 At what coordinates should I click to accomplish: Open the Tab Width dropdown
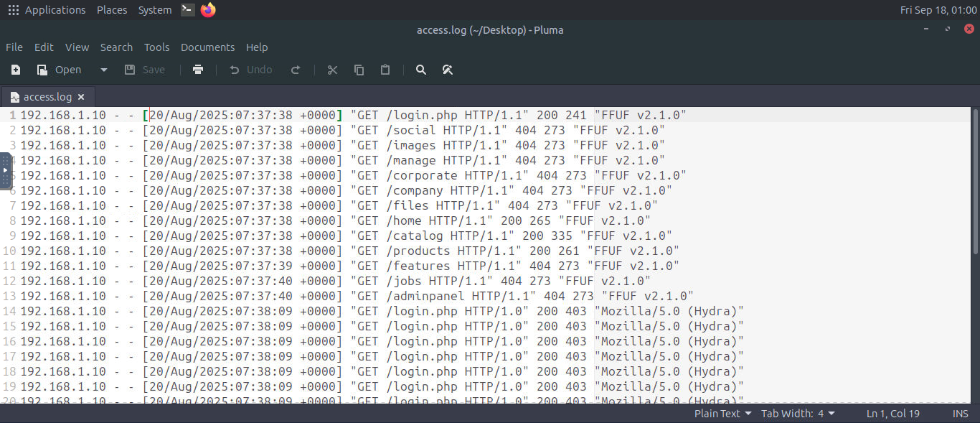pyautogui.click(x=798, y=414)
